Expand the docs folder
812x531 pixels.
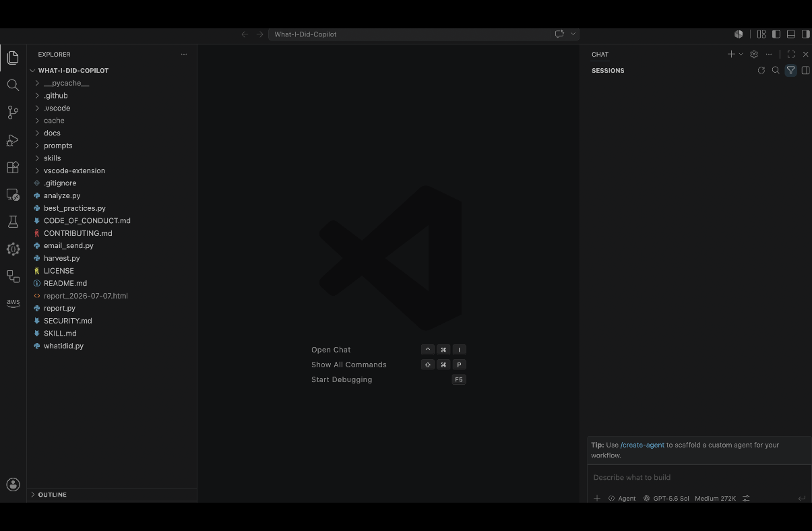point(112,133)
